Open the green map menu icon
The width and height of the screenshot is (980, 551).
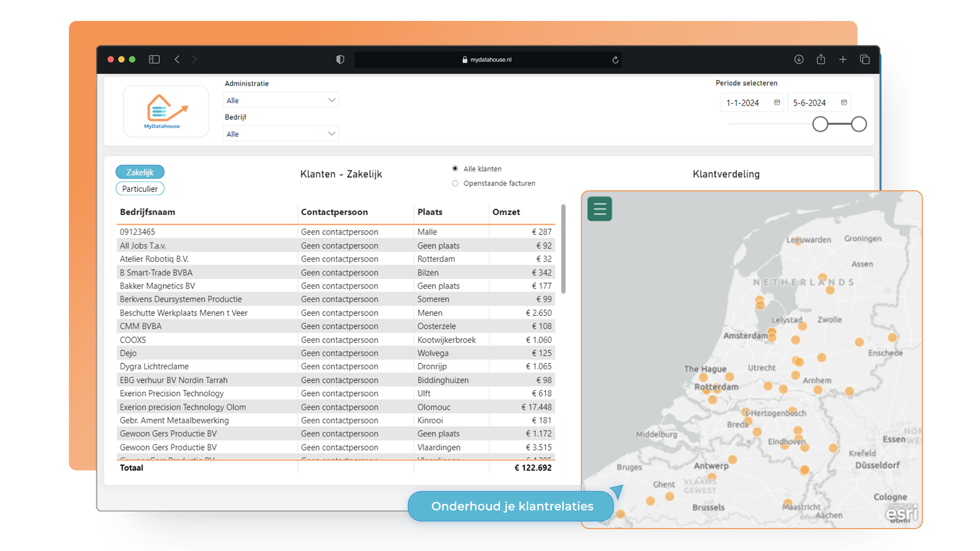coord(599,209)
